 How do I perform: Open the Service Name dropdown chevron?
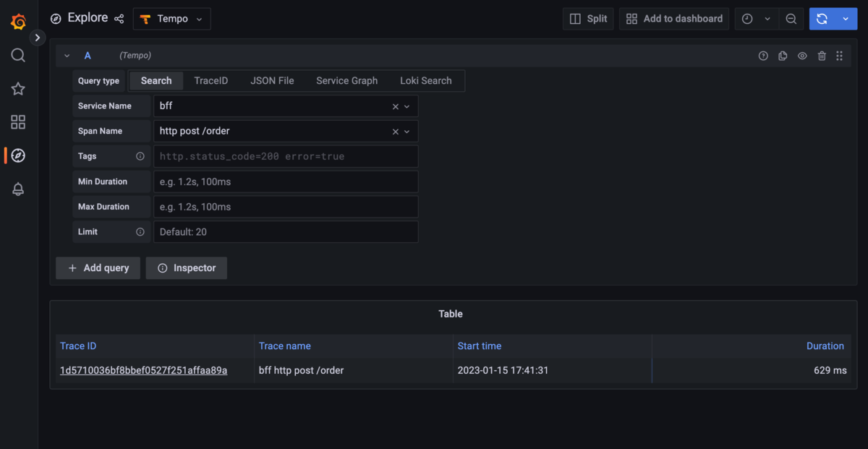pyautogui.click(x=407, y=106)
